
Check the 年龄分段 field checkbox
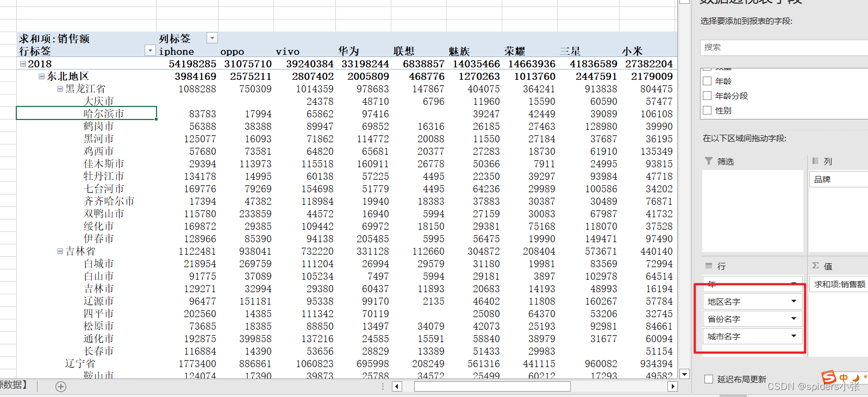(x=707, y=96)
